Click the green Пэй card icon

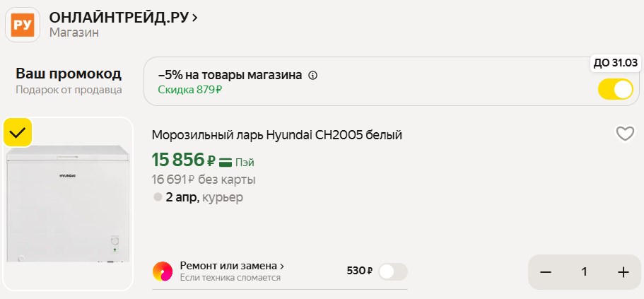click(x=226, y=162)
